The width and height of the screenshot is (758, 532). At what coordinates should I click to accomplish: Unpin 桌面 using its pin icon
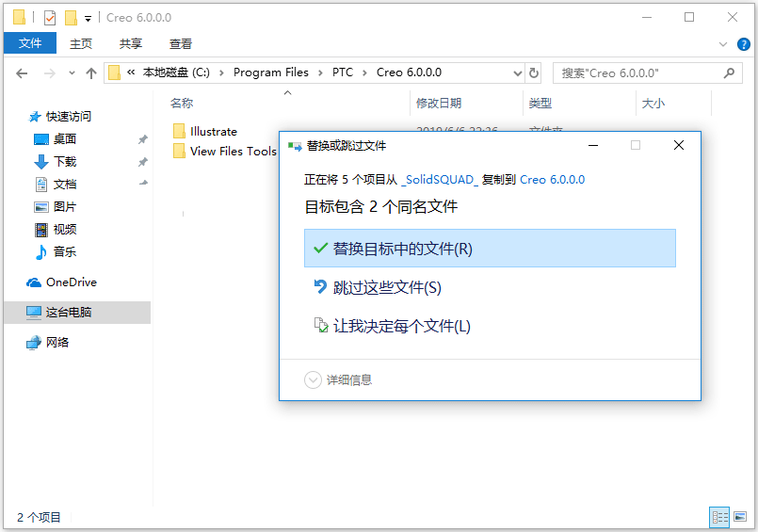click(x=142, y=139)
